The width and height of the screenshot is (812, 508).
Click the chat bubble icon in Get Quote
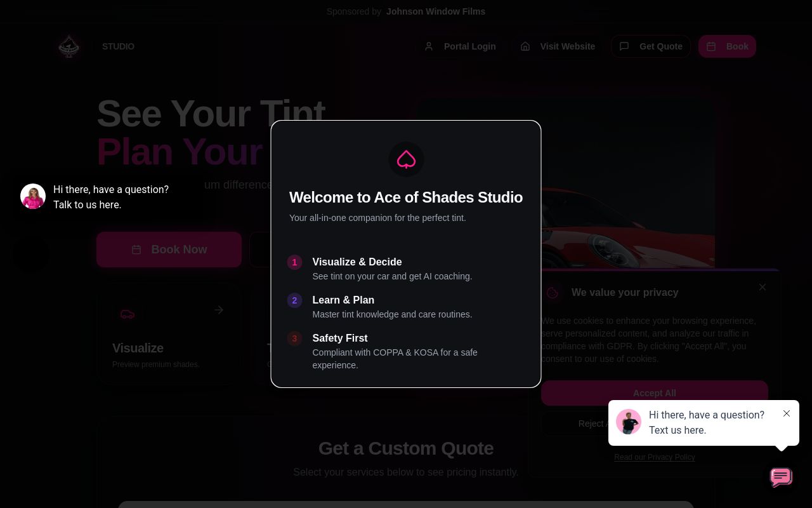(624, 46)
